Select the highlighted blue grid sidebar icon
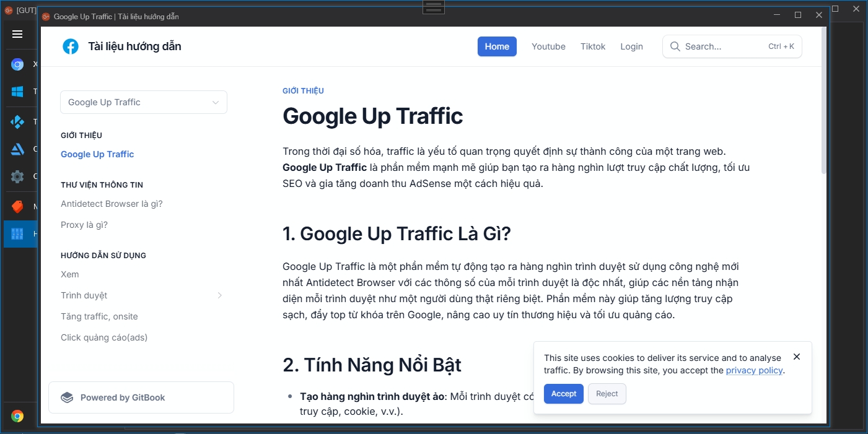The height and width of the screenshot is (434, 868). tap(17, 234)
